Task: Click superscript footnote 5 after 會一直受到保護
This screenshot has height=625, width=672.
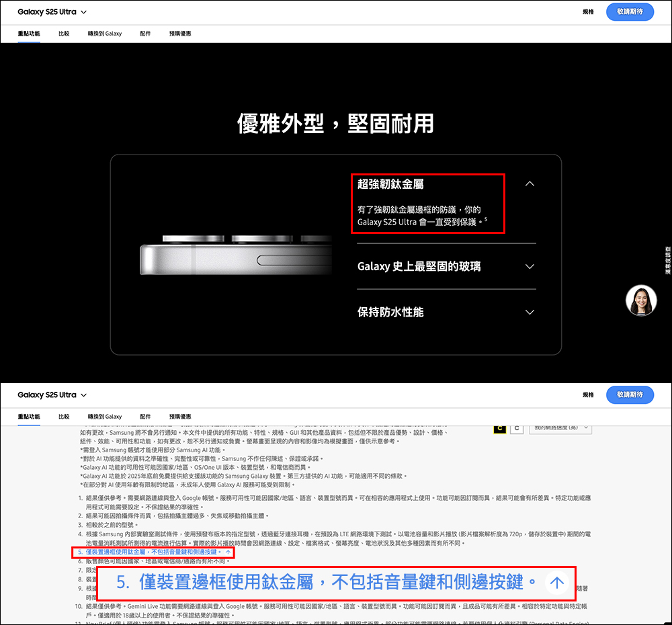Action: [486, 219]
